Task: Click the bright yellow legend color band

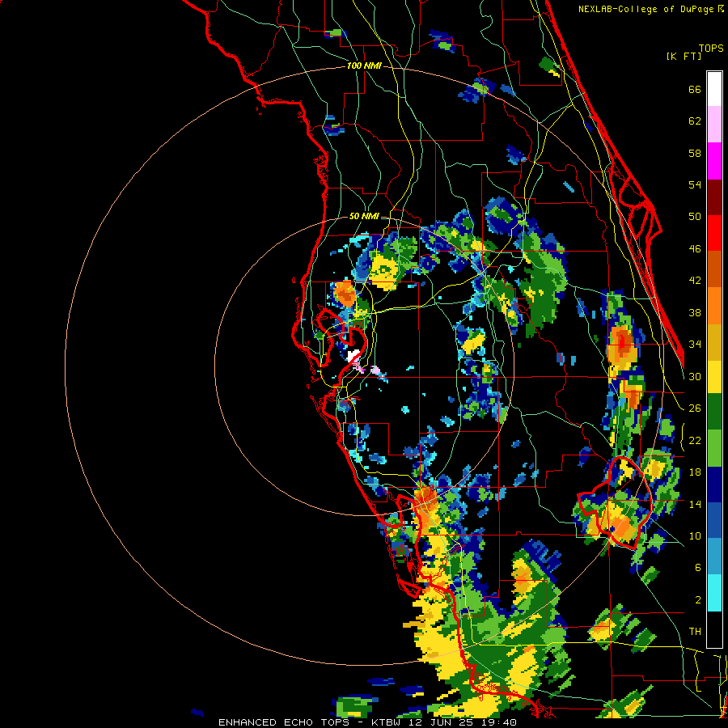Action: 714,376
